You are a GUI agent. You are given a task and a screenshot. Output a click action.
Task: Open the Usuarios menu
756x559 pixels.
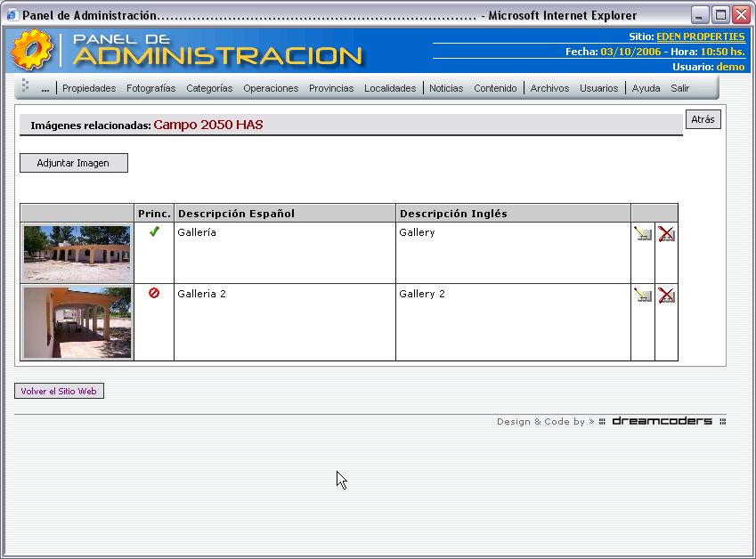598,88
